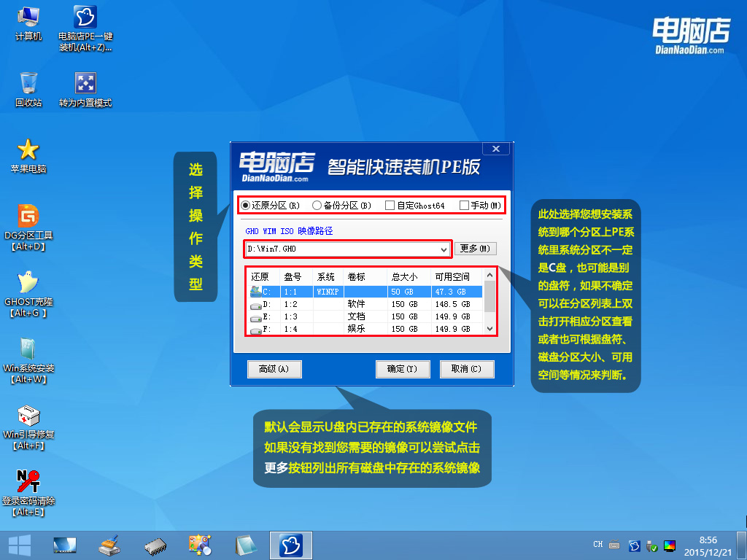
Task: Click the Windows Start button in taskbar
Action: tap(20, 545)
